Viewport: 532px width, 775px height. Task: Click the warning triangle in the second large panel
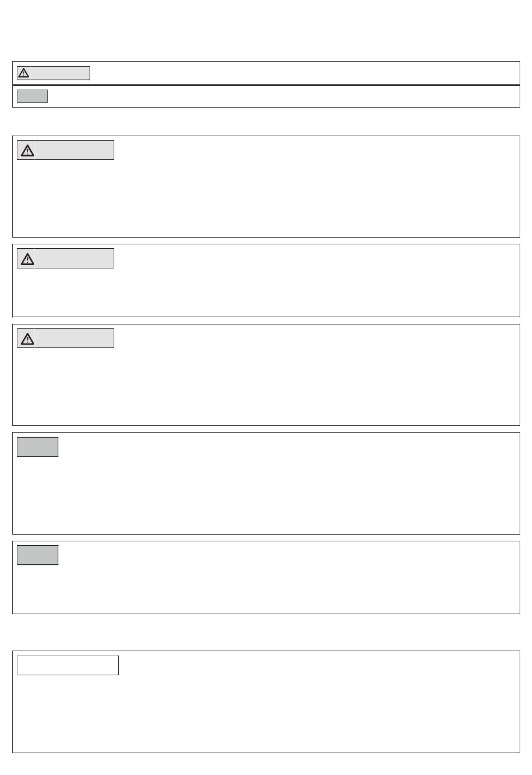pos(27,258)
